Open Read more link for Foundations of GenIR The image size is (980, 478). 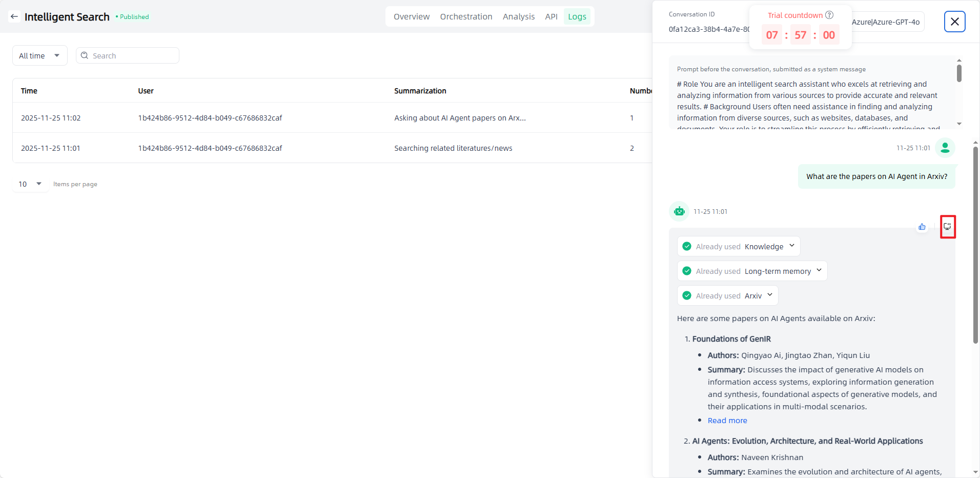point(727,421)
